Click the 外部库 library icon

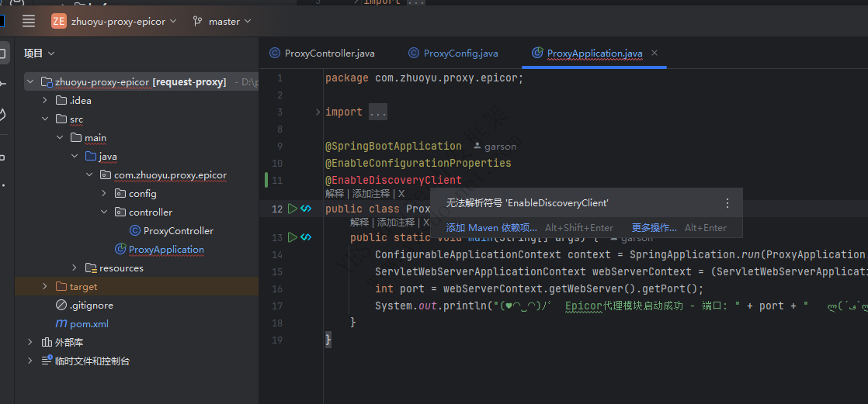(47, 342)
